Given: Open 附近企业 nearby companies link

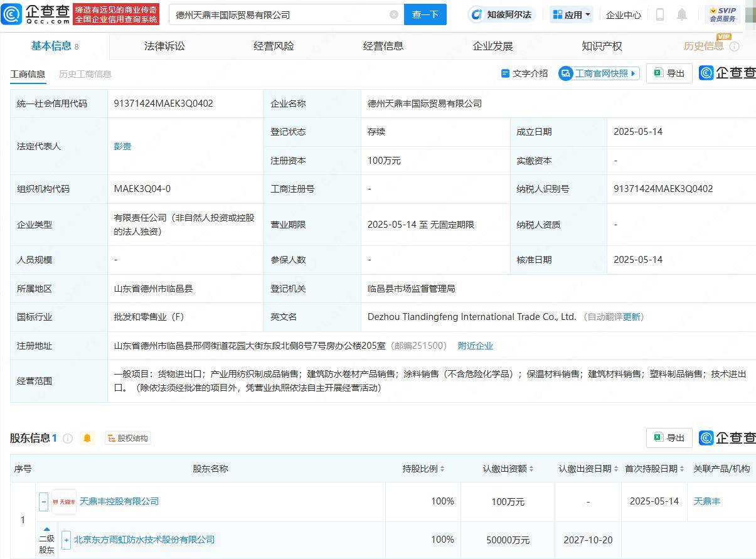Looking at the screenshot, I should [x=475, y=346].
